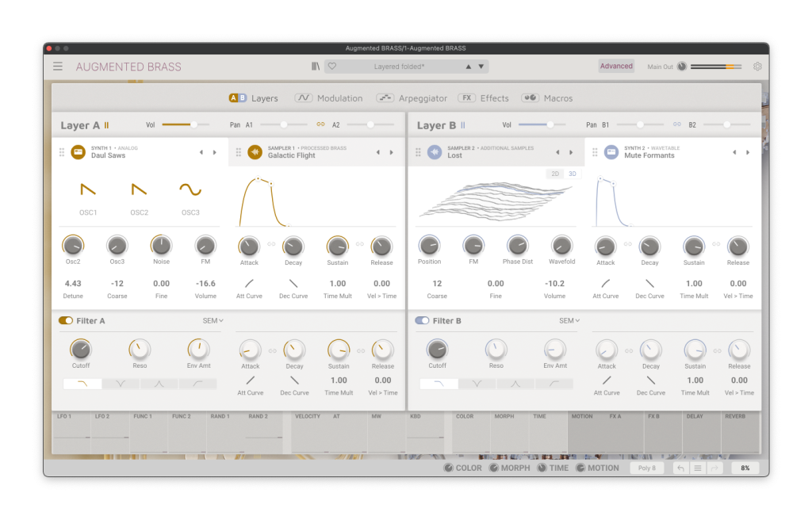Click the Advanced button
Screen dimensions: 812x520
[616, 67]
